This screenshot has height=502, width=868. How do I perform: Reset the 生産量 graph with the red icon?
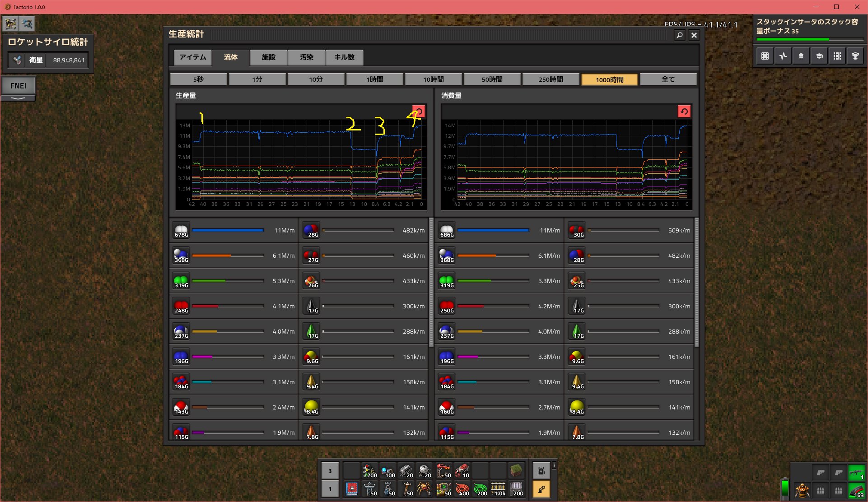pyautogui.click(x=419, y=112)
